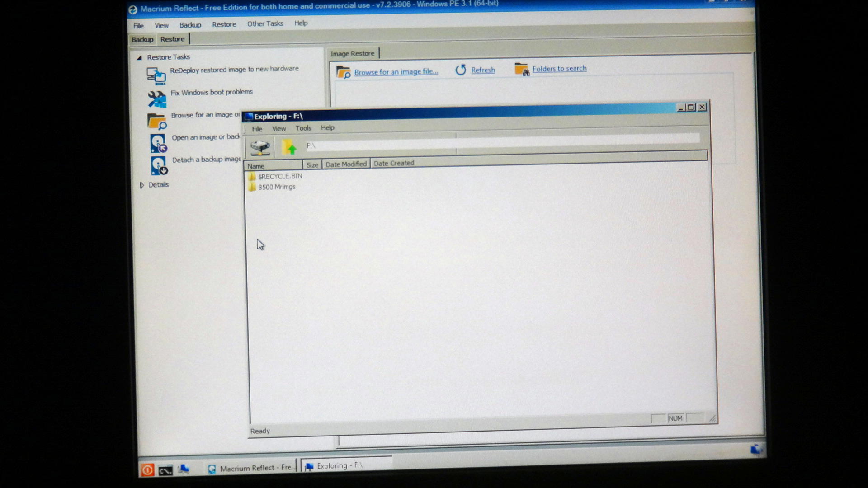Minimize the Exploring - F:\ window
This screenshot has height=488, width=868.
681,108
